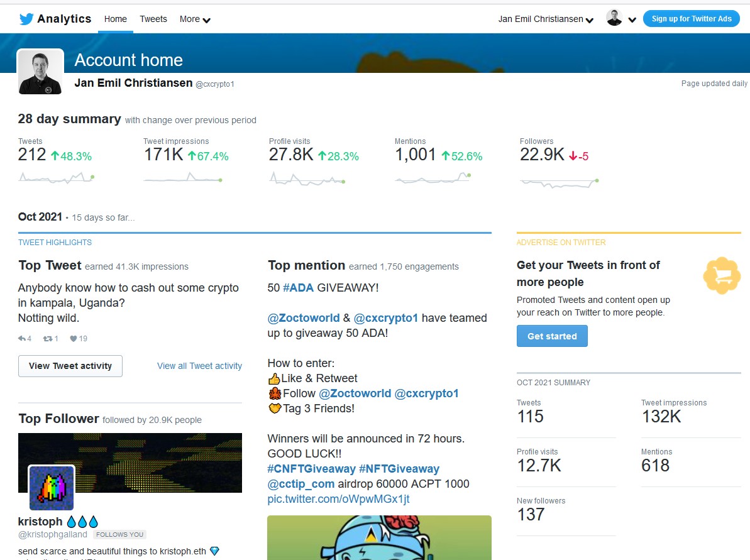Click the 618 Mentions October value
Viewport: 750px width, 560px height.
pyautogui.click(x=655, y=465)
